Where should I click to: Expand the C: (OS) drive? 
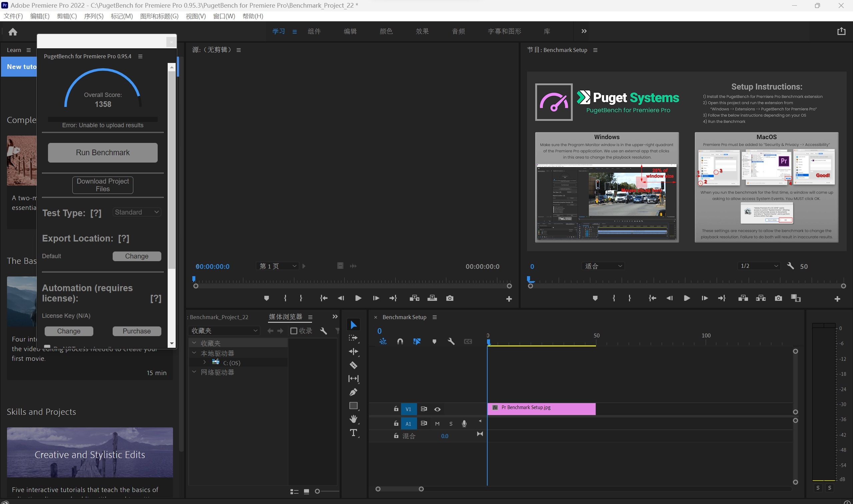[204, 362]
